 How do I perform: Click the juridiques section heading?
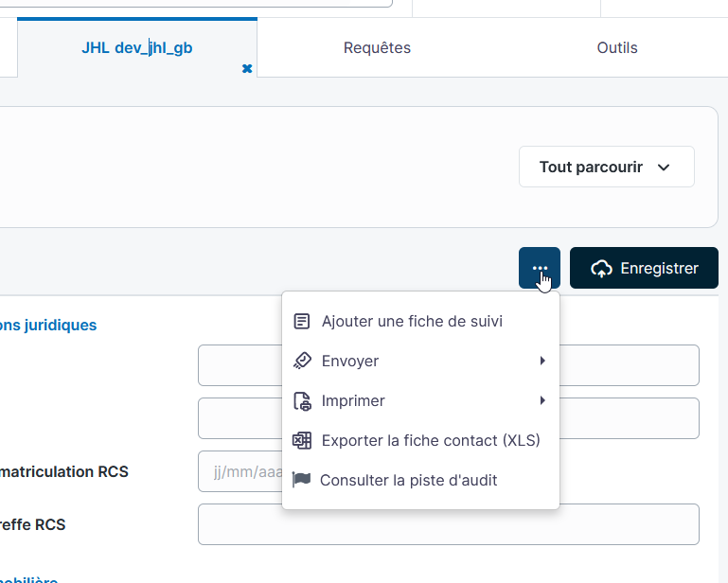[x=48, y=325]
